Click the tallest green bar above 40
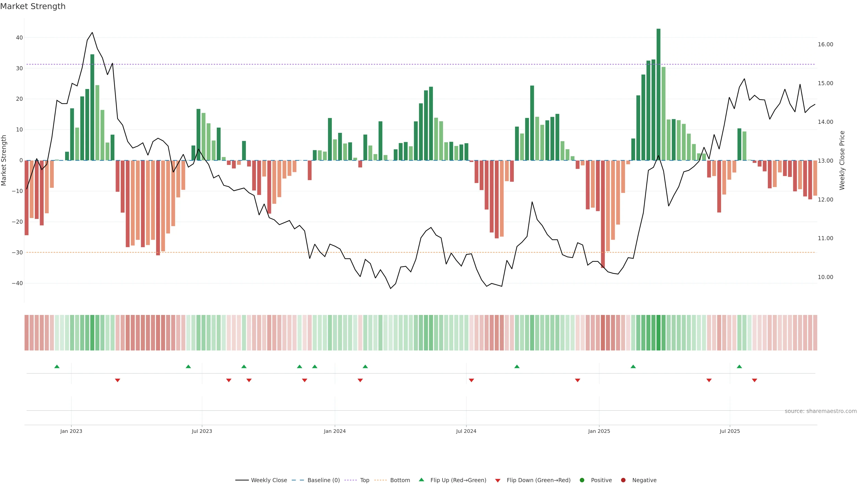Screen dimensions: 868x488 [x=658, y=94]
